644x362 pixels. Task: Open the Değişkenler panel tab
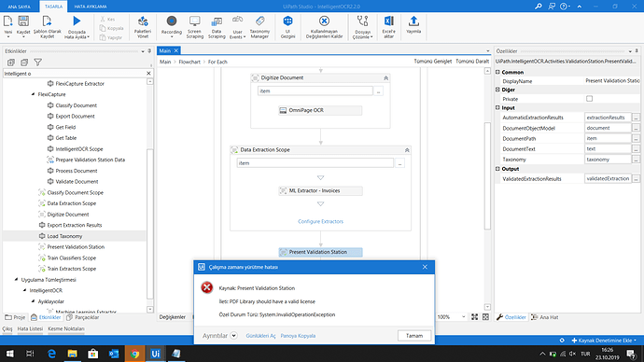(x=172, y=317)
